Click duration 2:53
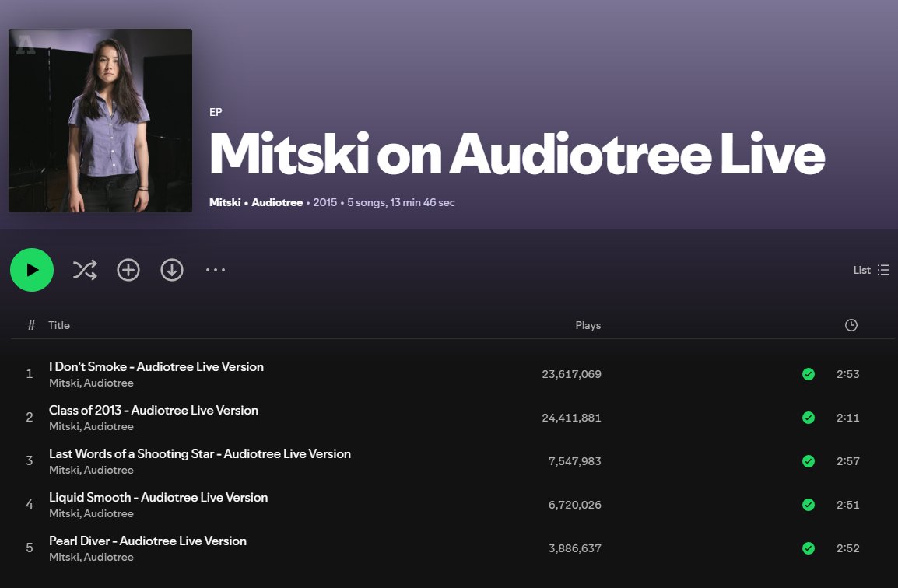The width and height of the screenshot is (898, 588). 847,374
